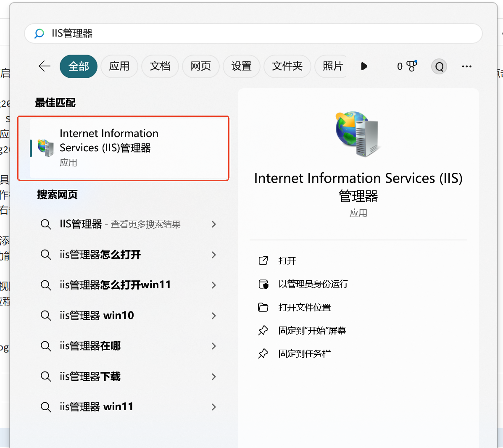This screenshot has height=448, width=503.
Task: Select the 全部 filter tab
Action: (79, 66)
